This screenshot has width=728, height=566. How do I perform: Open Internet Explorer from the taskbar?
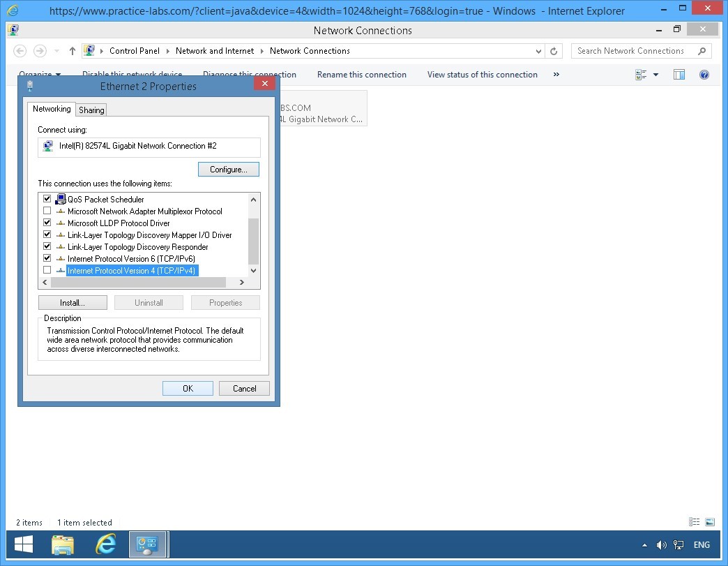pyautogui.click(x=106, y=544)
